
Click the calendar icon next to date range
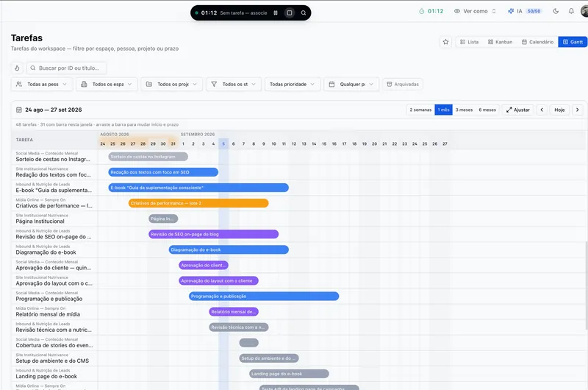(x=19, y=110)
